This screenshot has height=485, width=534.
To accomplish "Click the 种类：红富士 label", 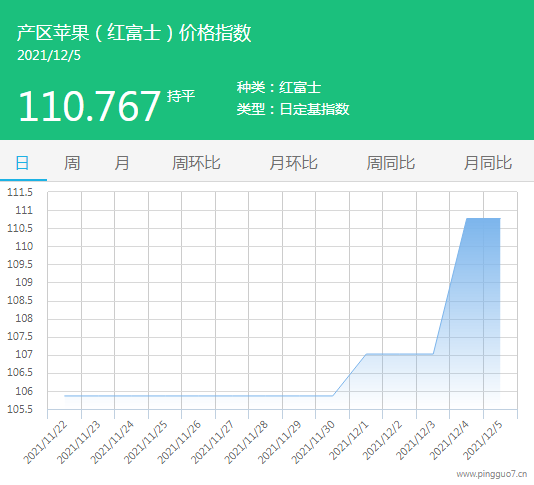I will point(279,87).
